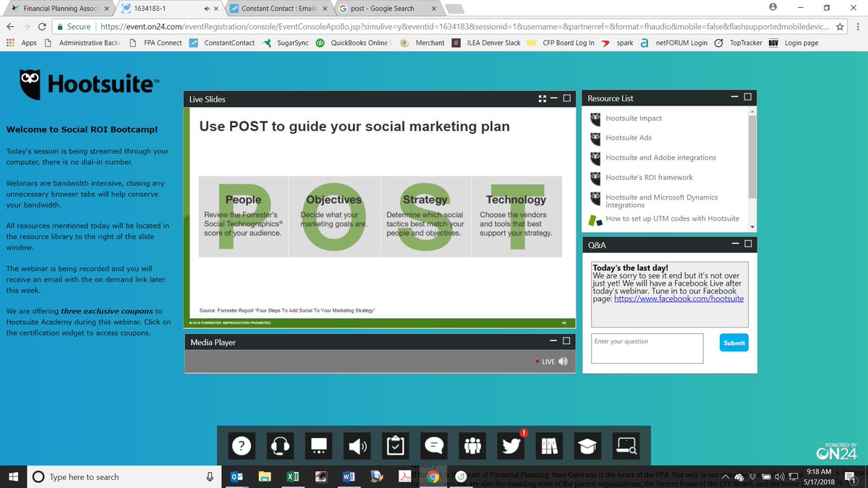Open Hootsuite and Microsoft Dynamics integrations
868x488 pixels.
[662, 201]
